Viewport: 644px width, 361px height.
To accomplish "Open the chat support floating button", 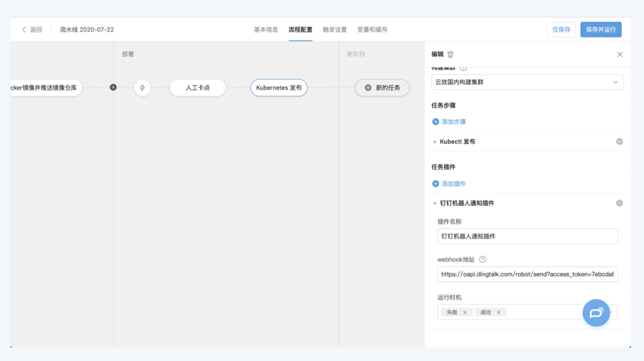I will click(596, 313).
